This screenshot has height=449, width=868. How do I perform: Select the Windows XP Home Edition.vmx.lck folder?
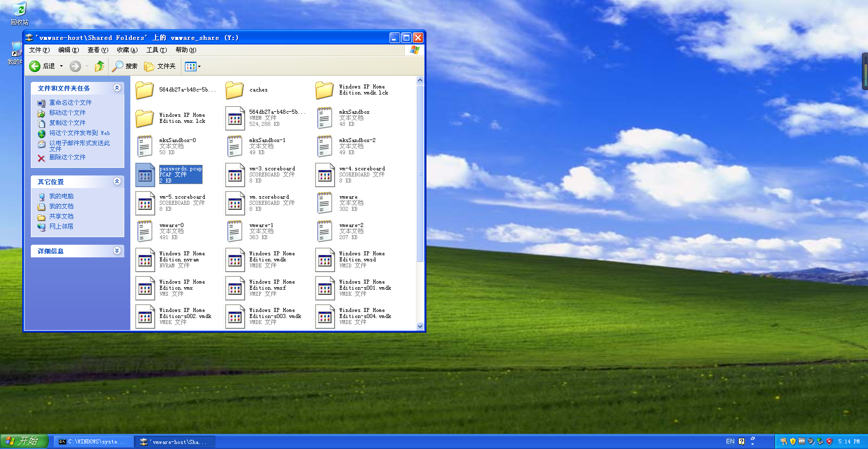coord(171,118)
